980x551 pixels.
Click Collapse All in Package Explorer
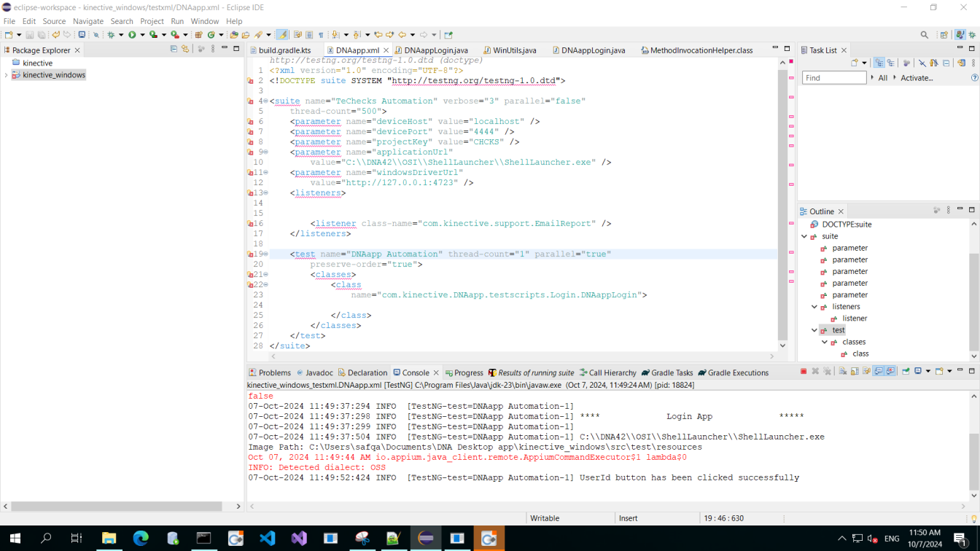(x=174, y=50)
